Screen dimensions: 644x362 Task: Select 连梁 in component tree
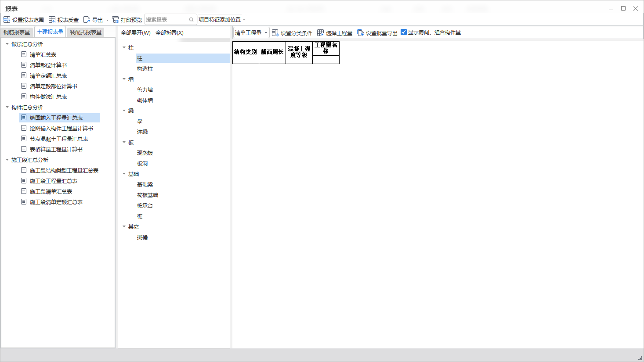coord(142,132)
